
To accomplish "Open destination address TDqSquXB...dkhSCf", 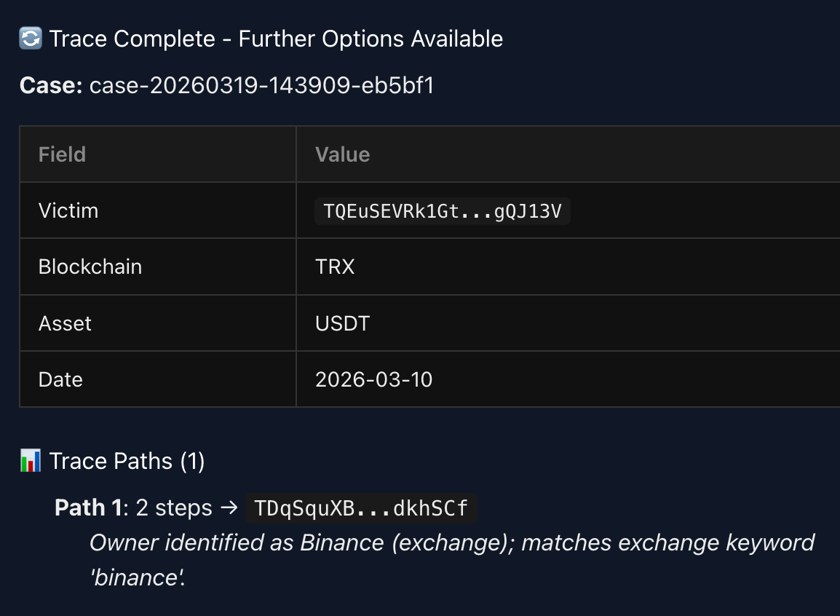I will pos(361,508).
